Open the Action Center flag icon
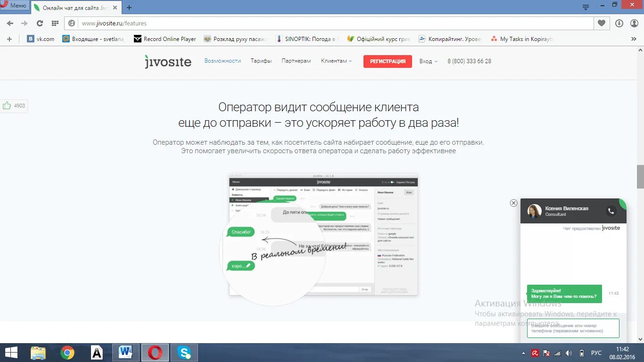The width and height of the screenshot is (644, 362). tap(547, 353)
